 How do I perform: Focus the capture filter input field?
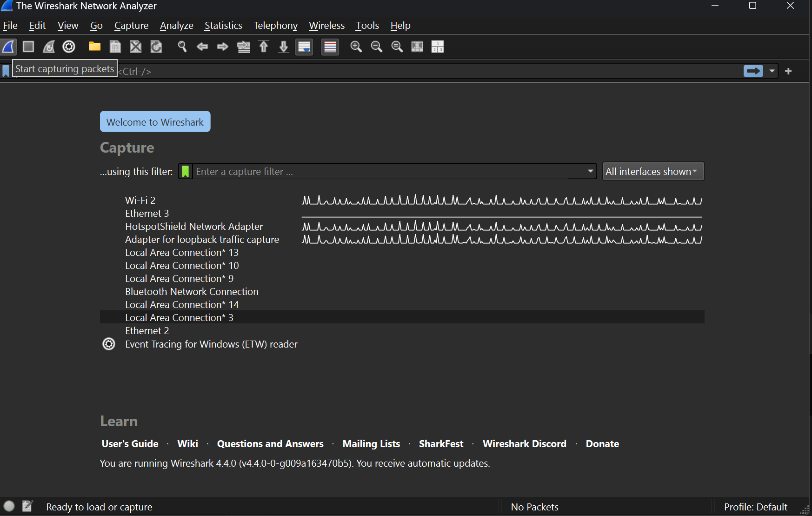point(388,171)
